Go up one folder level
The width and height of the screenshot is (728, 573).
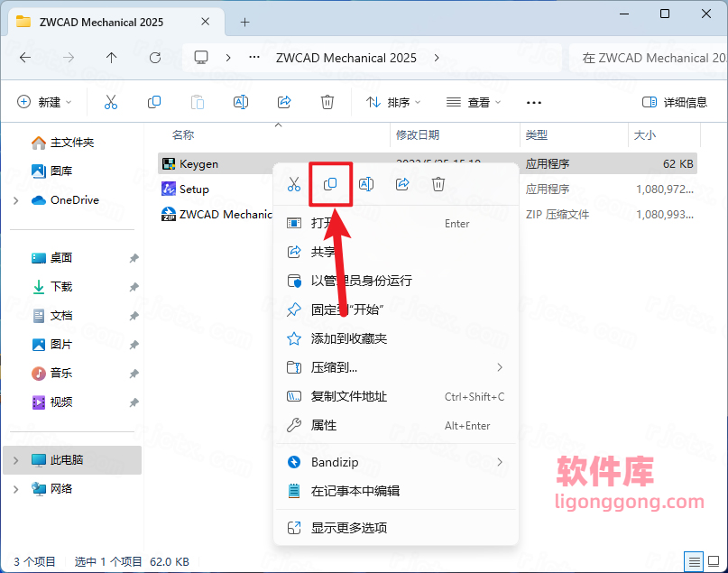[112, 58]
